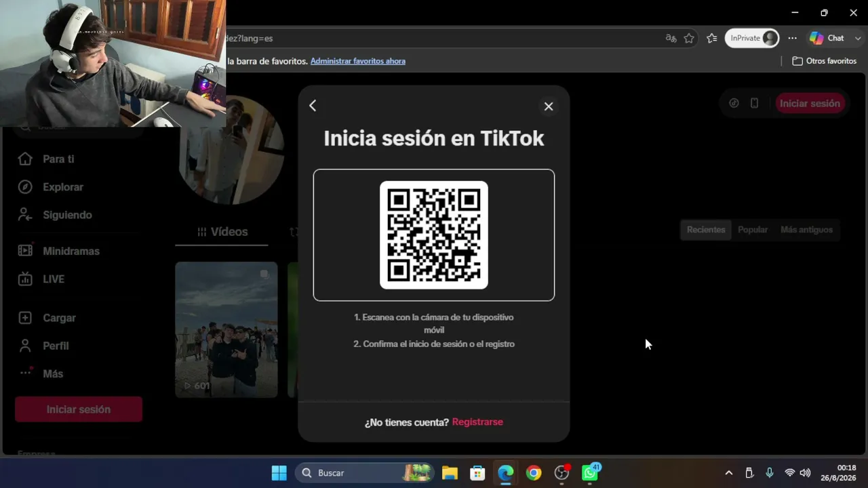Click the volume speaker tray icon
The height and width of the screenshot is (488, 868).
[805, 473]
